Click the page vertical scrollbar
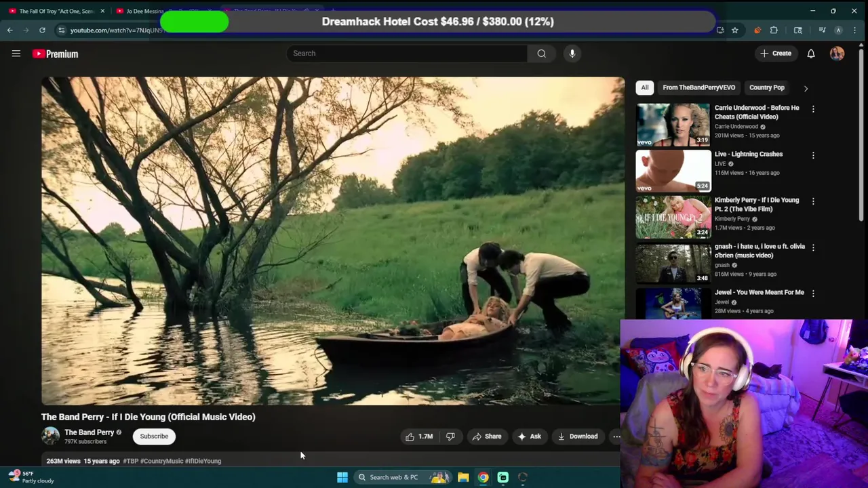This screenshot has width=868, height=488. coord(862,136)
